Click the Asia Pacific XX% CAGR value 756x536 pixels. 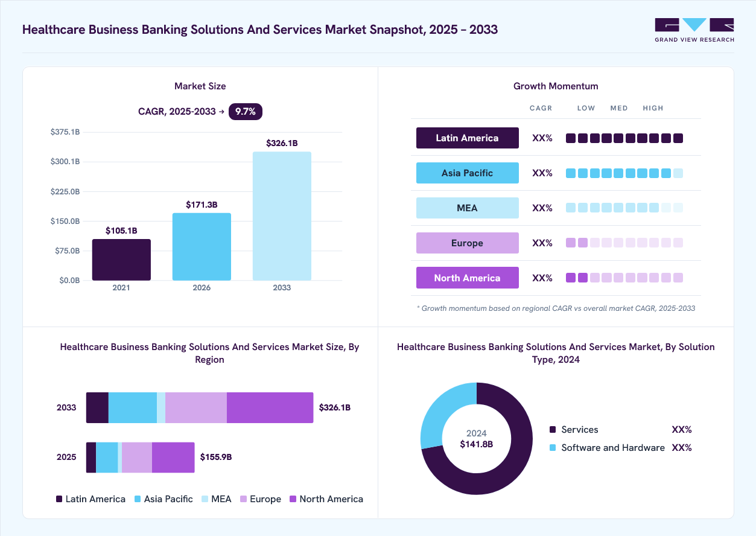[x=542, y=173]
